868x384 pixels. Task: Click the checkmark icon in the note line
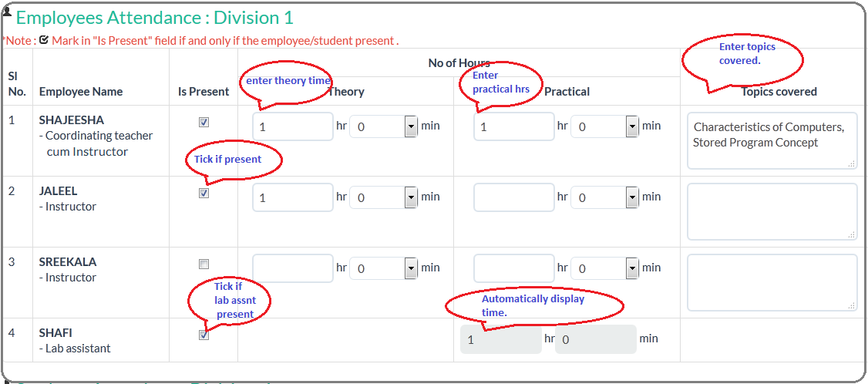pyautogui.click(x=43, y=40)
